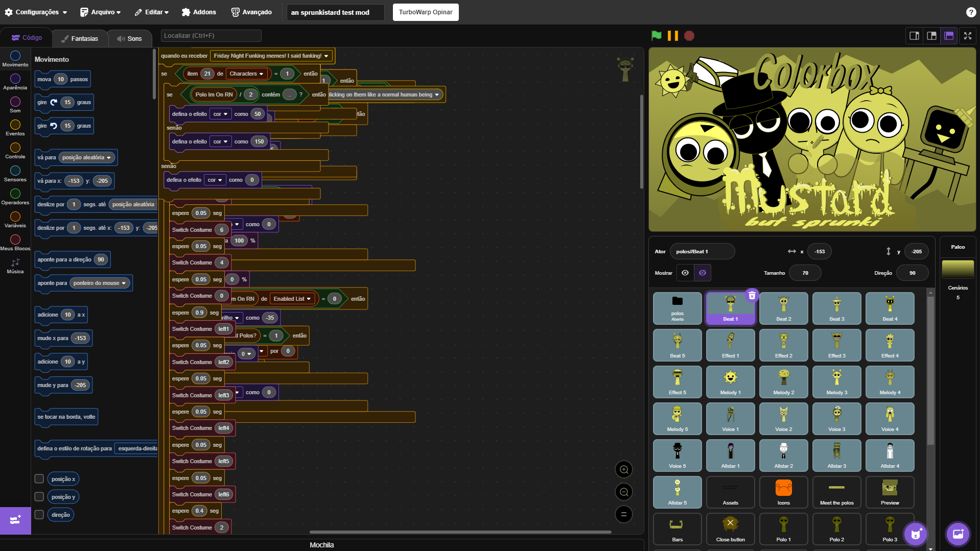Enable the direção monitor checkbox
The height and width of the screenshot is (551, 980).
tap(39, 514)
